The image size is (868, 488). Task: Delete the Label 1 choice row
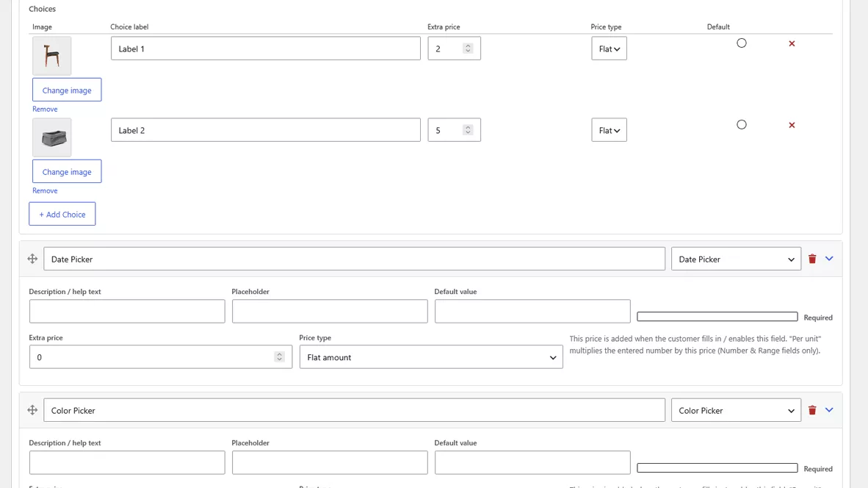(792, 44)
